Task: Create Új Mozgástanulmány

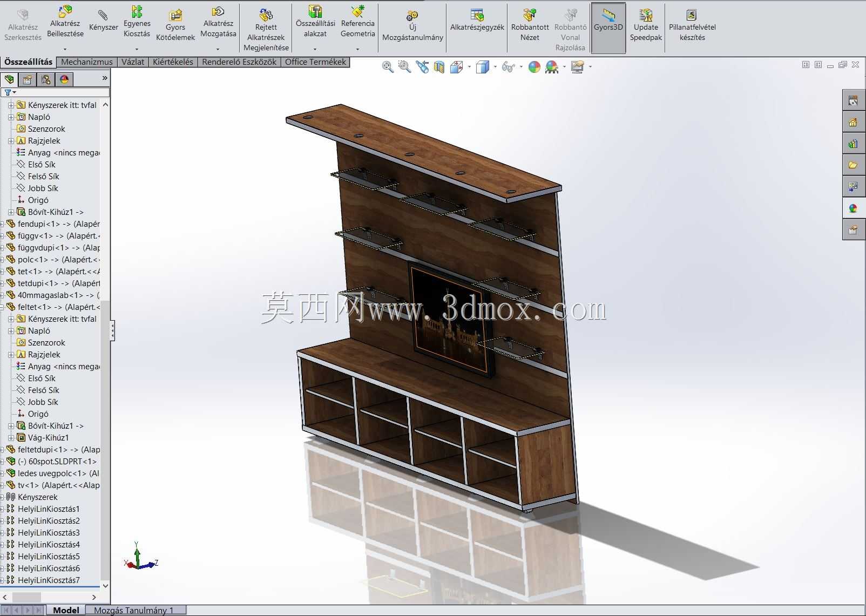Action: [412, 25]
